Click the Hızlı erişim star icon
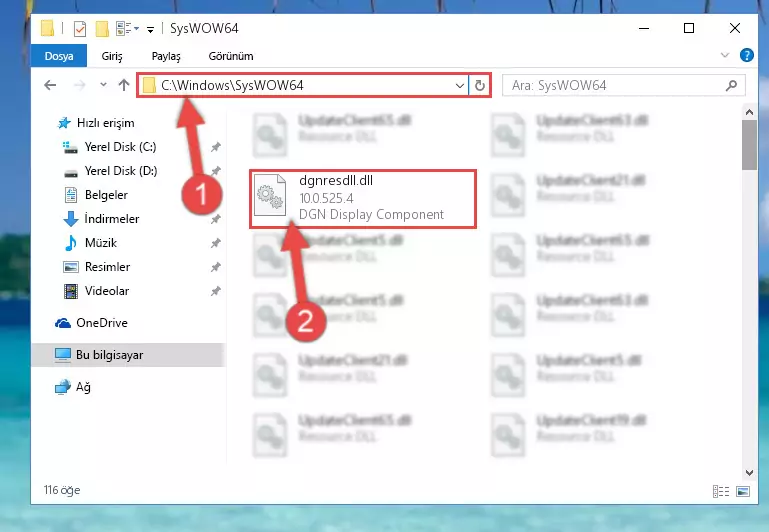769x532 pixels. 64,123
